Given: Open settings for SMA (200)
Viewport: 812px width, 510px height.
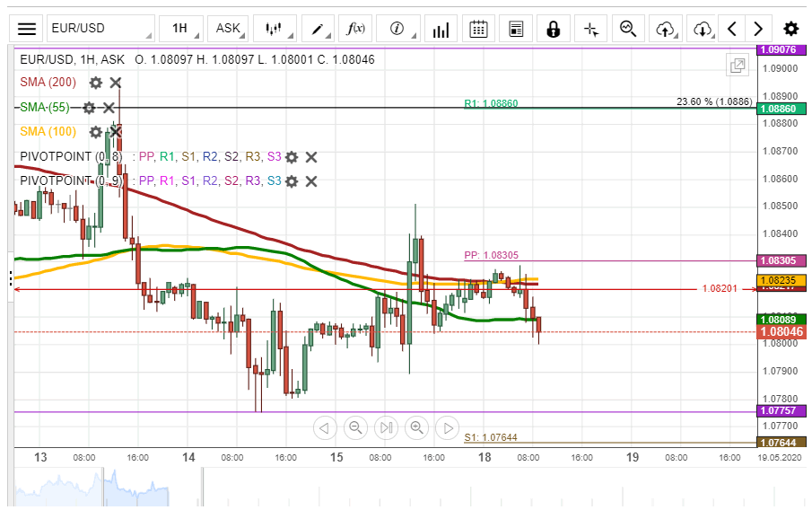Looking at the screenshot, I should click(96, 83).
